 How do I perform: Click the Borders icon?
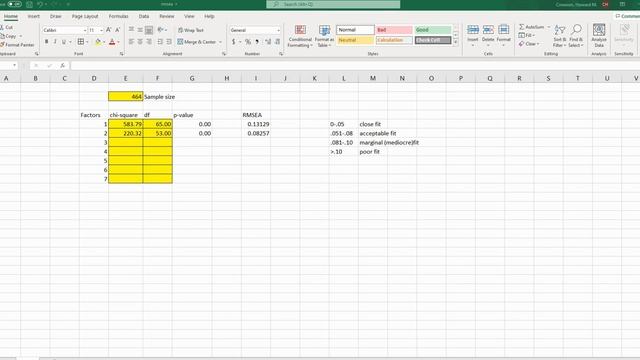point(81,42)
